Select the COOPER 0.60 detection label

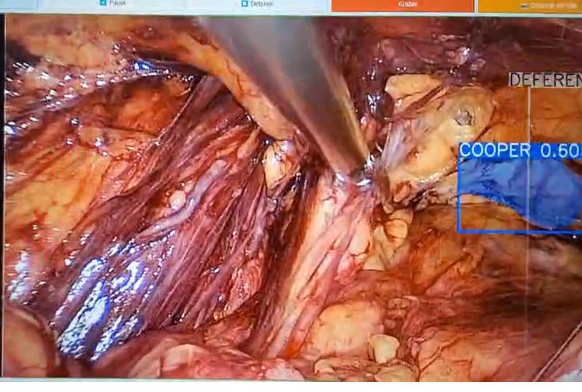519,150
